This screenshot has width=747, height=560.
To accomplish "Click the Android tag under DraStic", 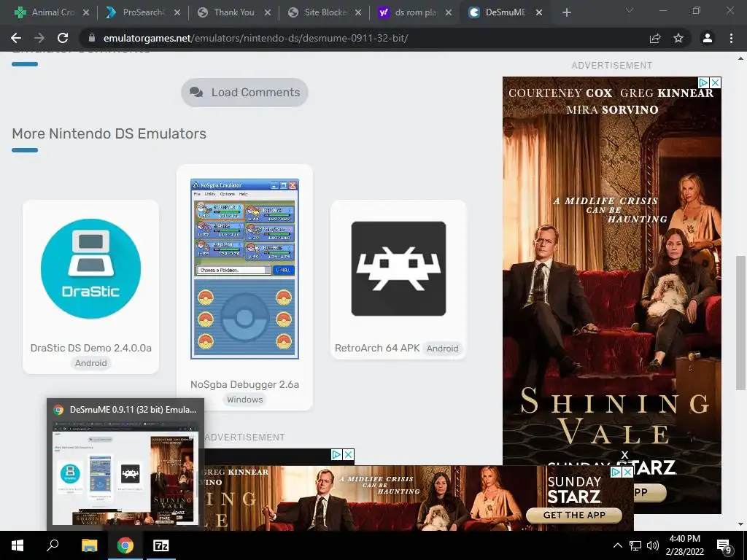I will coord(91,363).
